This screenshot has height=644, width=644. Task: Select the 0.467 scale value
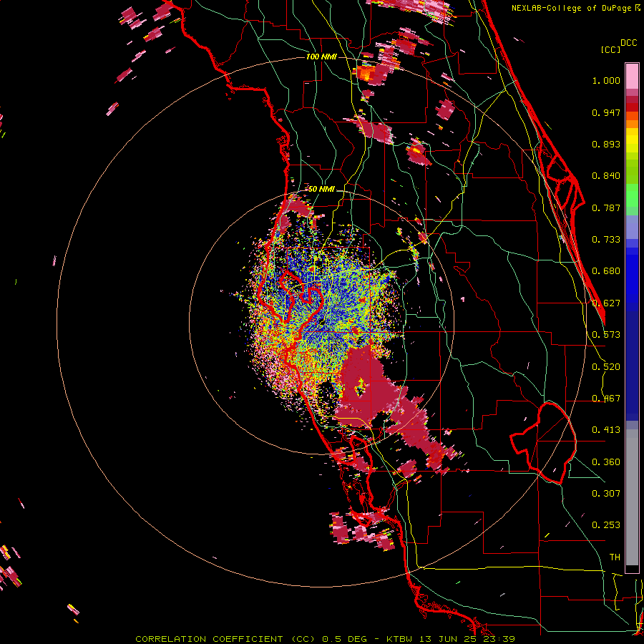click(x=606, y=399)
